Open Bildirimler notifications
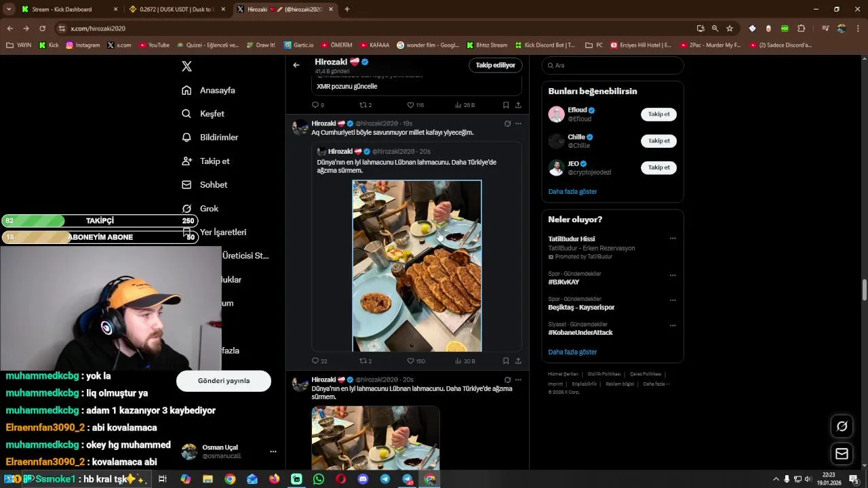Screen dimensions: 868x488 tap(210, 137)
